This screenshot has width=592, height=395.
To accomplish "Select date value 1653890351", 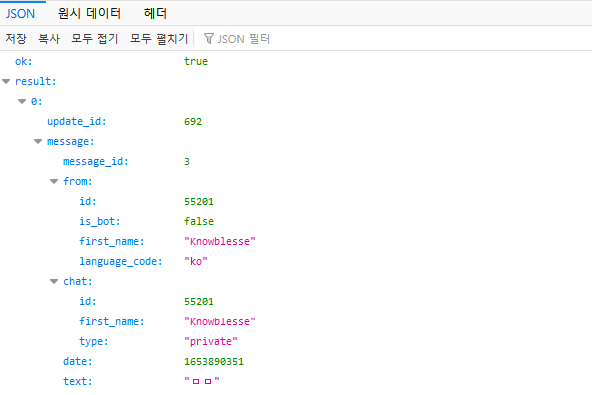I will 214,362.
